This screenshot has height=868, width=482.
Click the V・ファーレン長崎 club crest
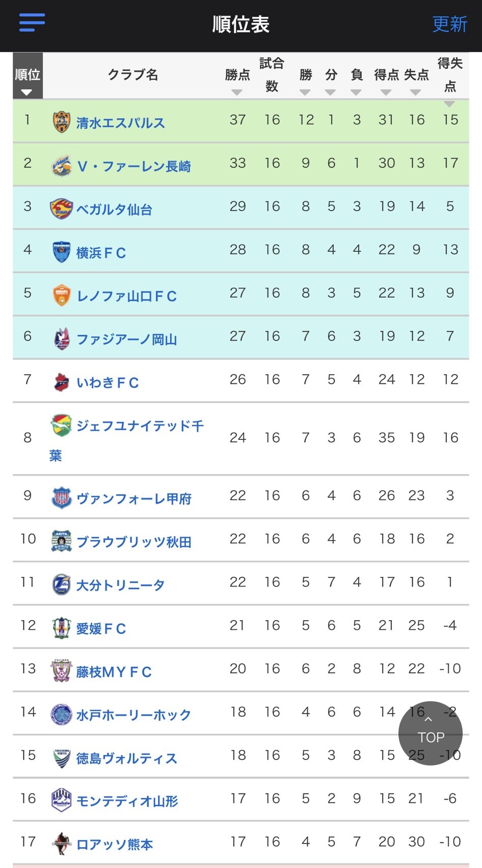62,166
